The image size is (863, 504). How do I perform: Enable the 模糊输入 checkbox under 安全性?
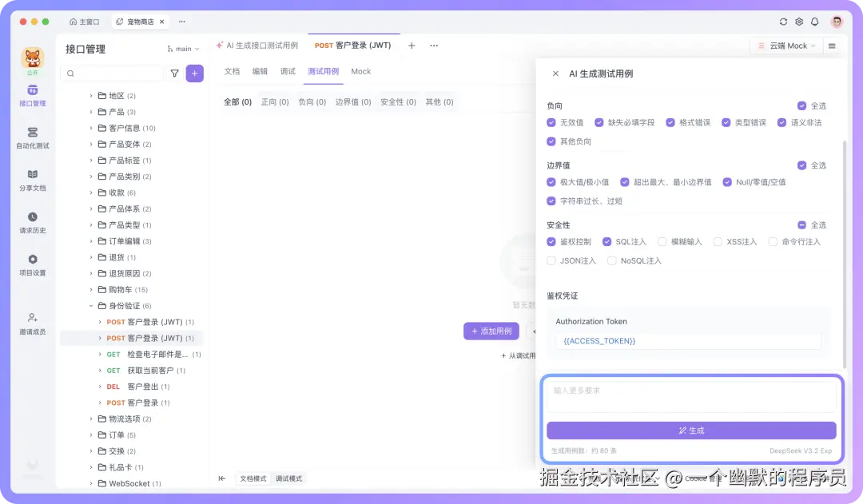point(663,241)
